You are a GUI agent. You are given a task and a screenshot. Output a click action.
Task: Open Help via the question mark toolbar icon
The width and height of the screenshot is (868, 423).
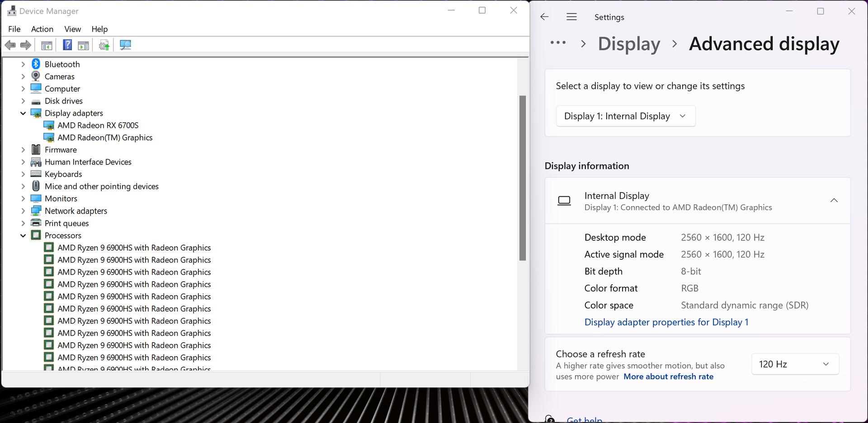coord(67,45)
